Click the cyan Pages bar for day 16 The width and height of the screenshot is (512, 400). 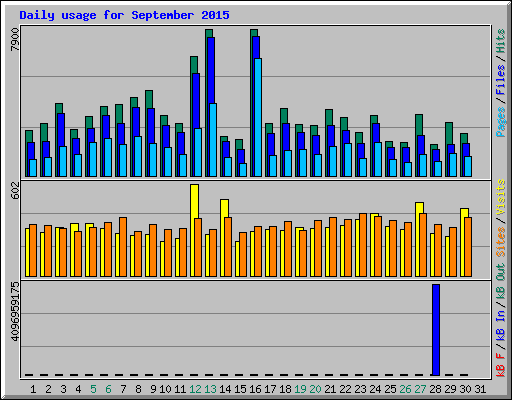coord(258,118)
